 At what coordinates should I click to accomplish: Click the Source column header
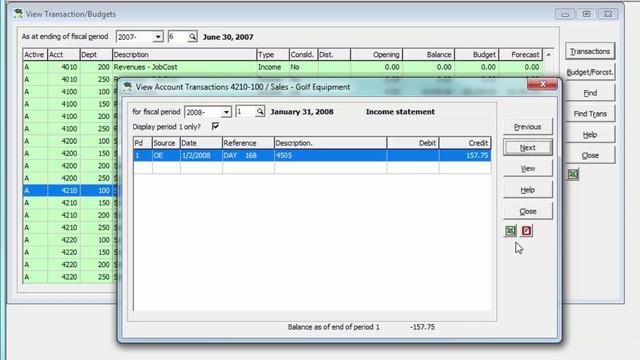point(166,143)
